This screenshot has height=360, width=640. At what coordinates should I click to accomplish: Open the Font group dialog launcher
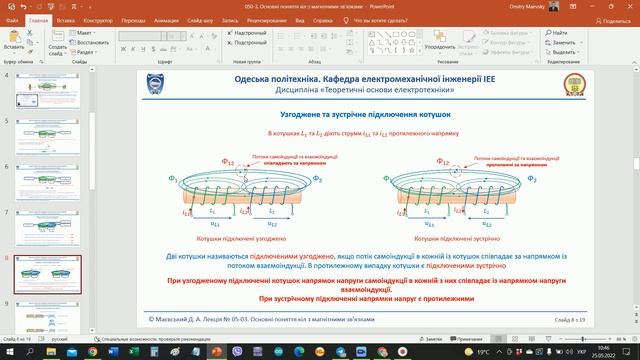point(218,62)
